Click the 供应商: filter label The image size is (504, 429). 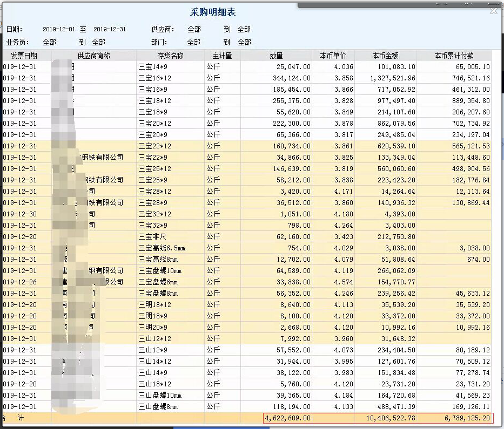pos(163,30)
